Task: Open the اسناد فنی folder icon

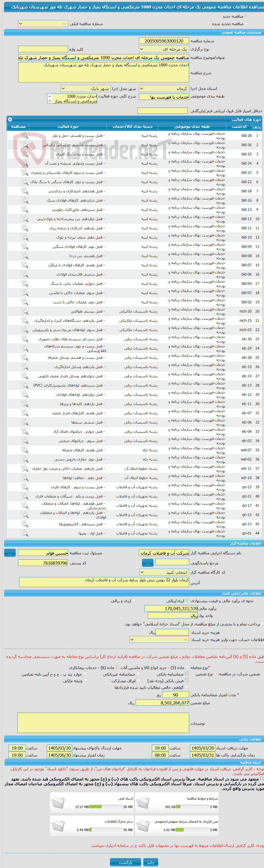Action: coord(58,803)
